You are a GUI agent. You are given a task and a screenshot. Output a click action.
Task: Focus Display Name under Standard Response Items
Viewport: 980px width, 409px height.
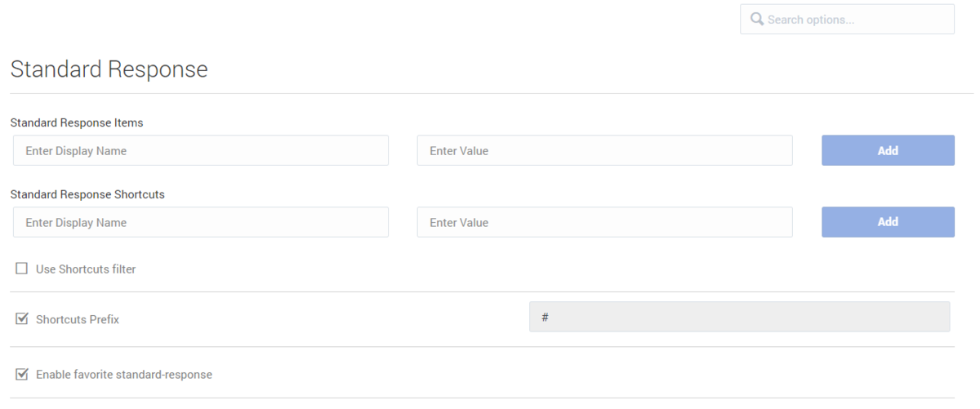[x=201, y=150]
